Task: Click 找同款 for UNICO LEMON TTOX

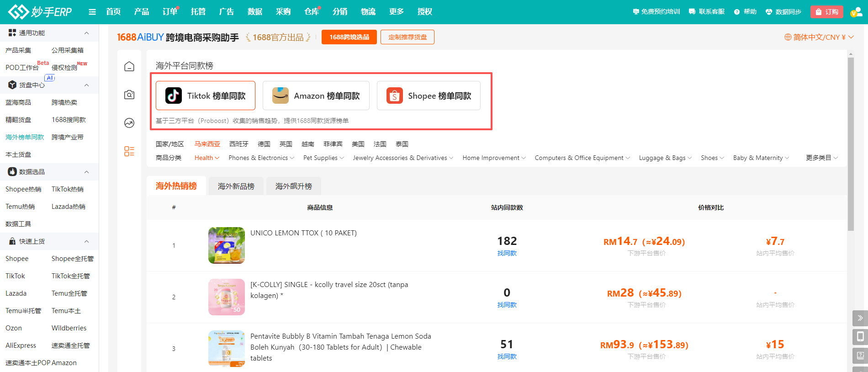Action: pos(507,253)
